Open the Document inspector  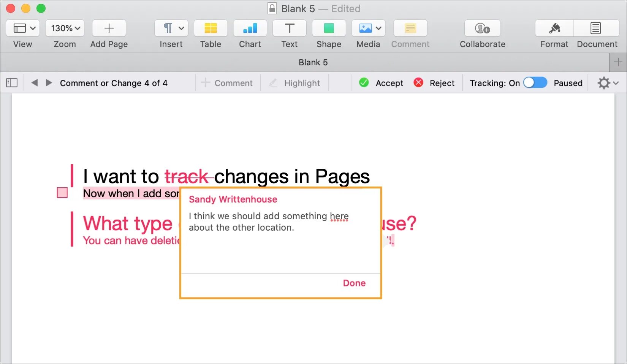[596, 28]
